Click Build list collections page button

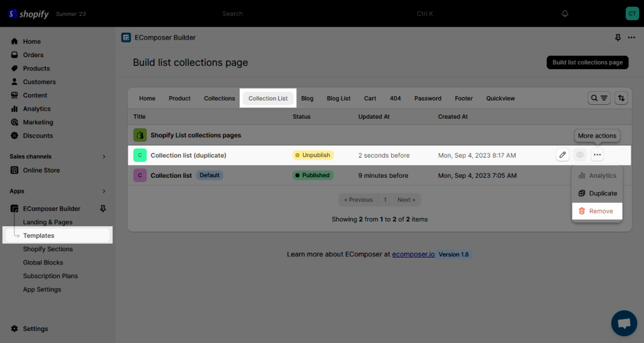click(587, 62)
